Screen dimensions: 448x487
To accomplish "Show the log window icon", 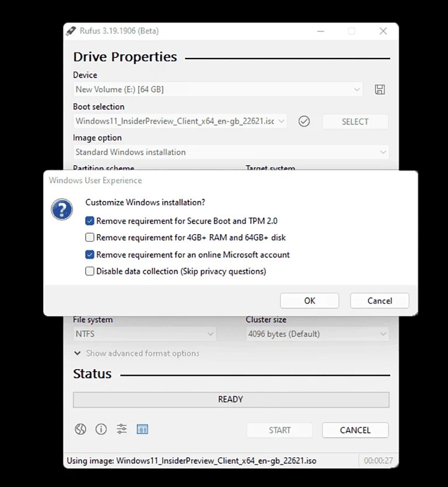I will pos(142,429).
